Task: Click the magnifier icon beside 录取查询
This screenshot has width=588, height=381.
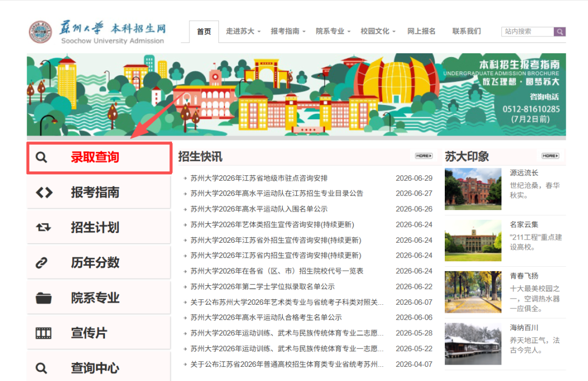Action: click(41, 157)
